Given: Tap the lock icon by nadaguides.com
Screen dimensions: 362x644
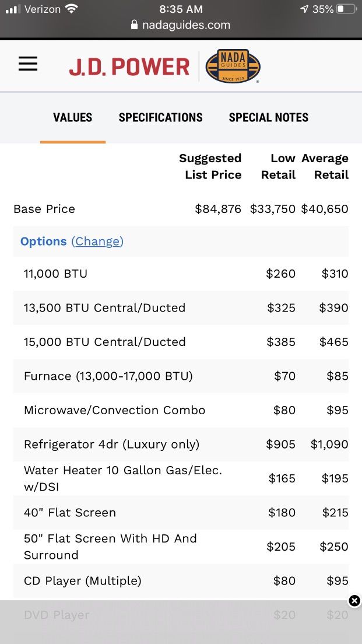Looking at the screenshot, I should 134,25.
